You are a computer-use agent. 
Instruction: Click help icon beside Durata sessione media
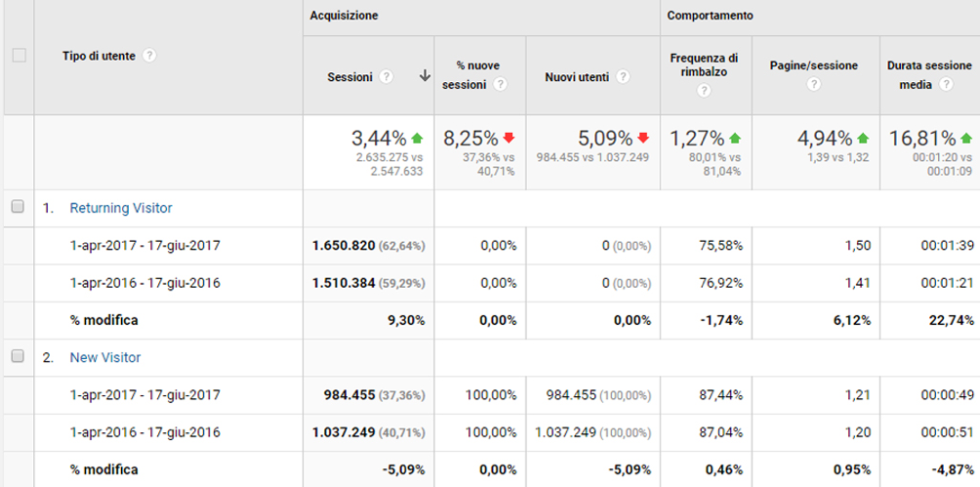click(946, 85)
